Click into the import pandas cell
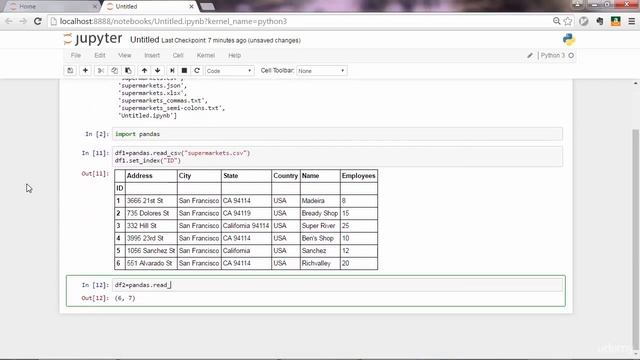The image size is (640, 360). (337, 134)
